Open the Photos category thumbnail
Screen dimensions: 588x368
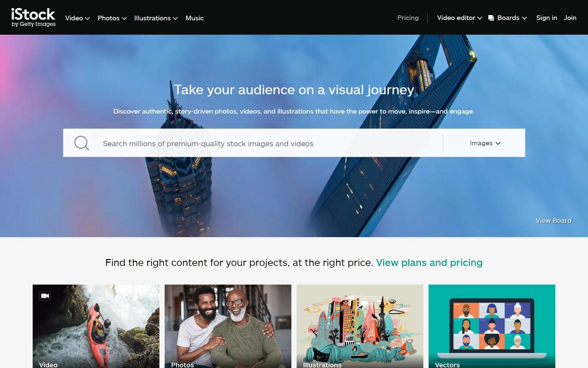228,326
